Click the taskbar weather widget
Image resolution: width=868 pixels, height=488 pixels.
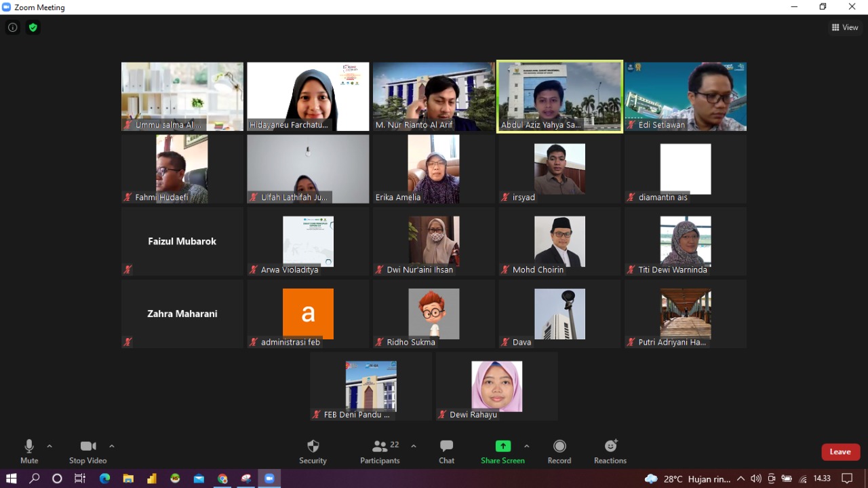click(686, 478)
